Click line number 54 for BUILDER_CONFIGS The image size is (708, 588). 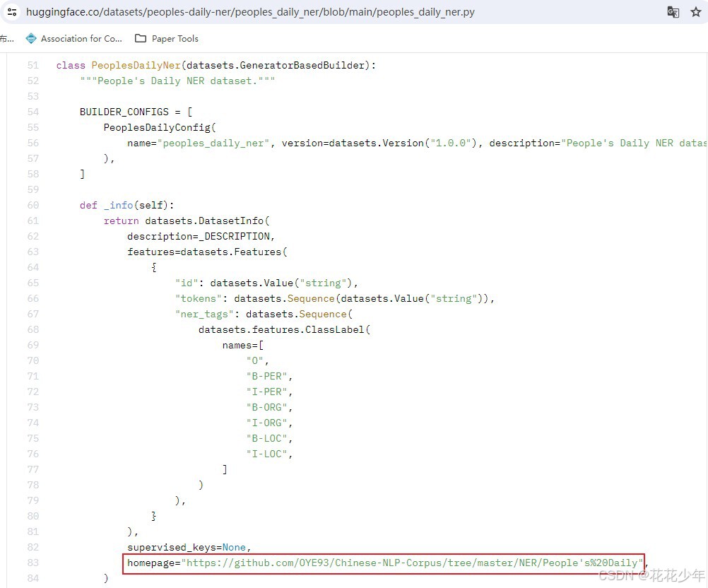(33, 112)
